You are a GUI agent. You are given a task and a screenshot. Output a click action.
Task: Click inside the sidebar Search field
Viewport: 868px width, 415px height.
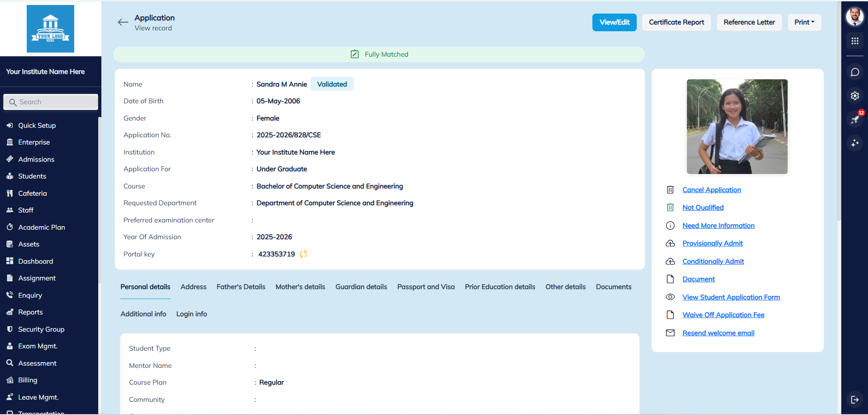pos(50,102)
